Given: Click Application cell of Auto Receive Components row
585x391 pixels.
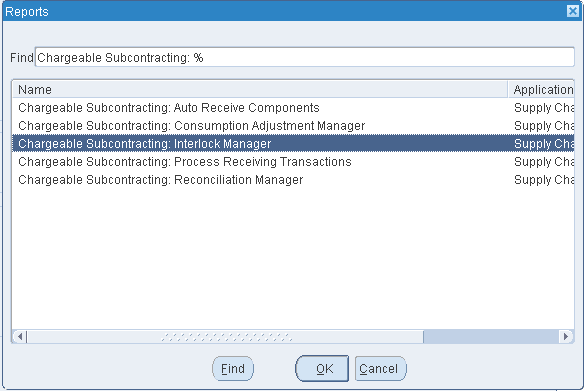Looking at the screenshot, I should click(544, 108).
